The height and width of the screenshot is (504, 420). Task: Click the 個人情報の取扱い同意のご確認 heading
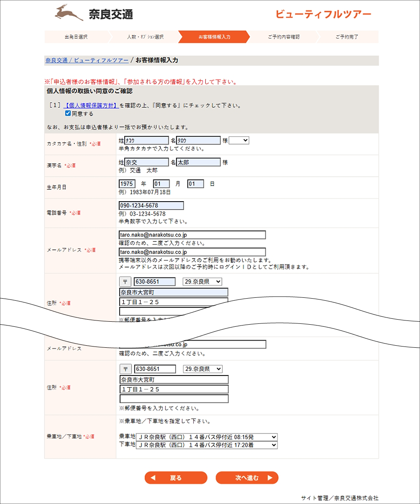coord(89,91)
